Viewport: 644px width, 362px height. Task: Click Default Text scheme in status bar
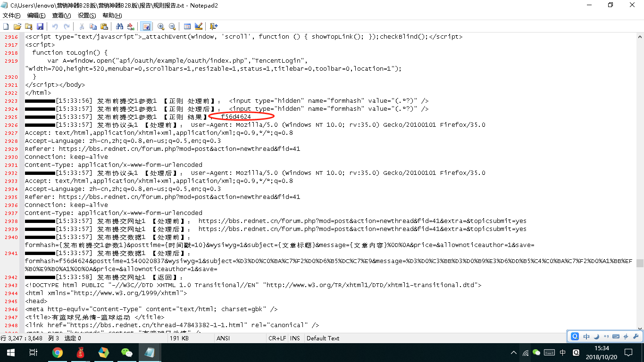323,338
